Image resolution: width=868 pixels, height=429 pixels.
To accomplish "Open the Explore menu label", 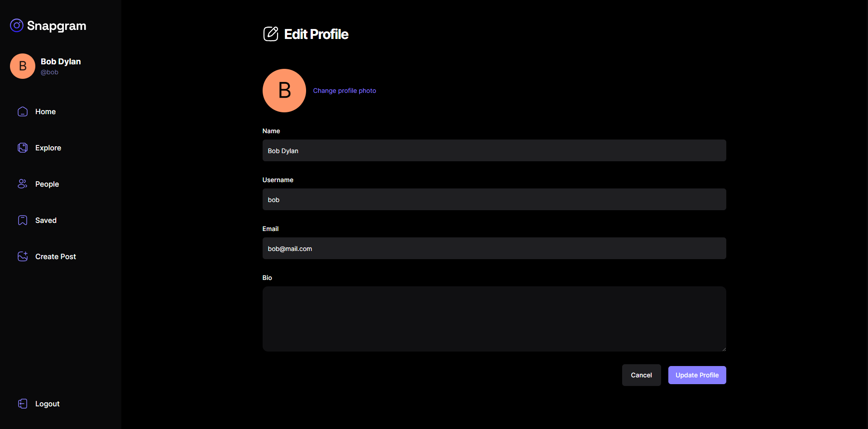I will (x=48, y=148).
